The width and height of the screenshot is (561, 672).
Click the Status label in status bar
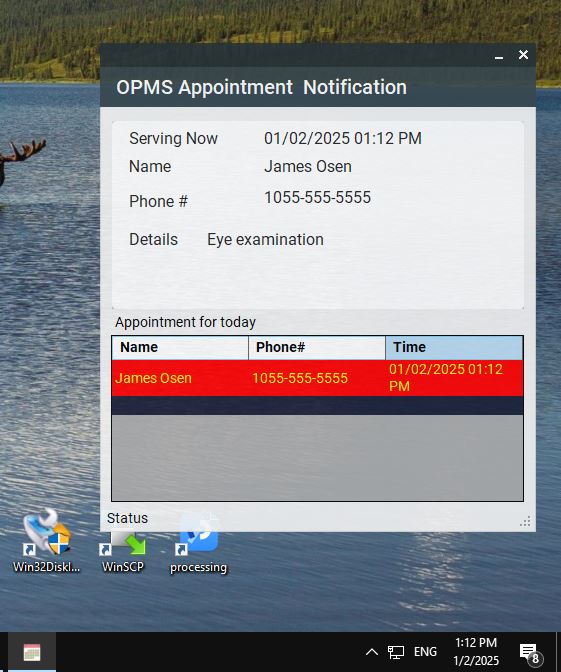127,518
